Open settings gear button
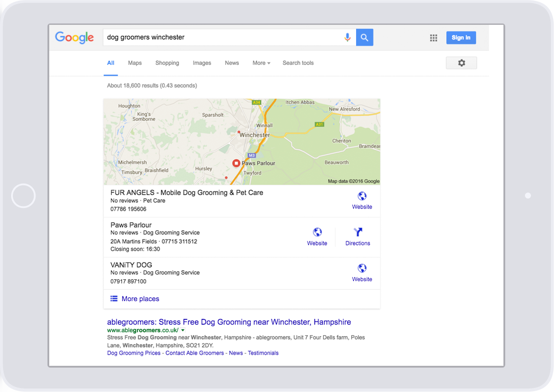This screenshot has width=554, height=392. point(461,63)
